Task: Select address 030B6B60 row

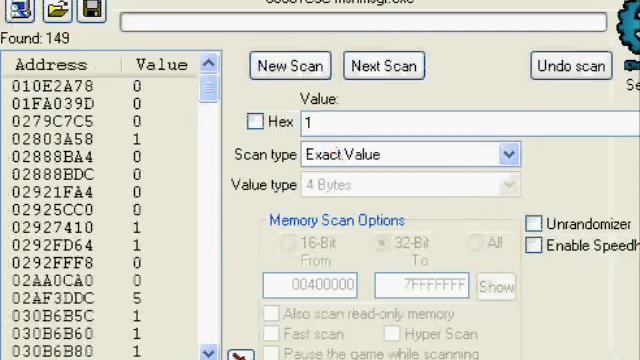Action: click(100, 334)
